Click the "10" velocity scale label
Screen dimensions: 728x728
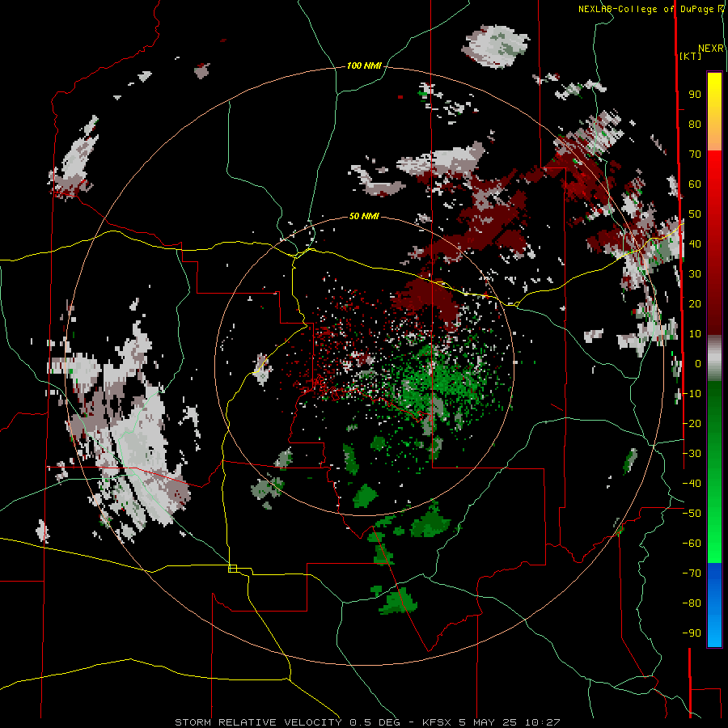695,334
